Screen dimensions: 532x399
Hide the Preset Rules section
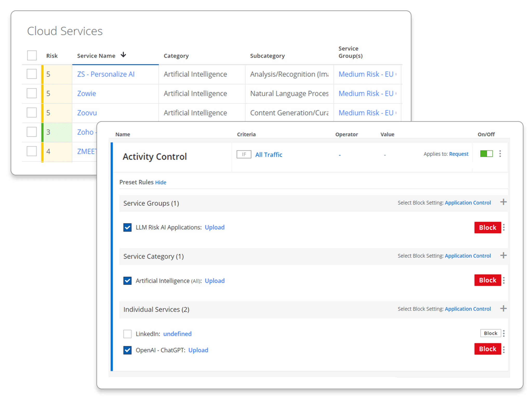tap(161, 182)
